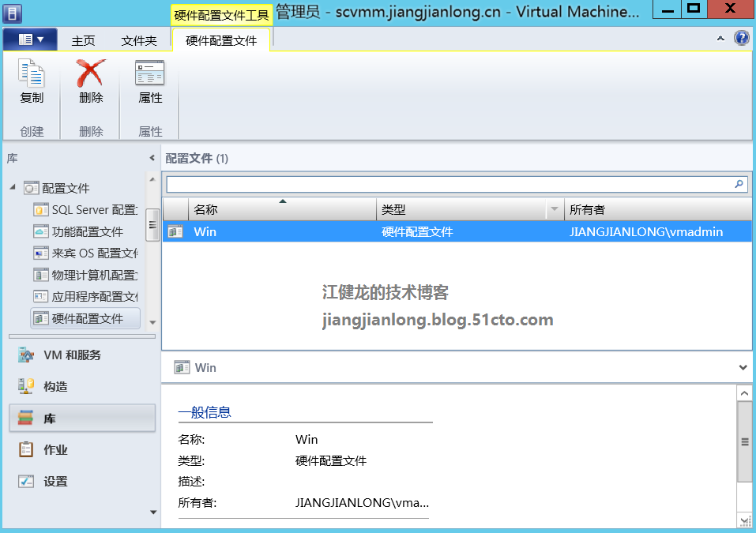Collapse the Win details pane chevron
Image resolution: width=756 pixels, height=533 pixels.
743,368
